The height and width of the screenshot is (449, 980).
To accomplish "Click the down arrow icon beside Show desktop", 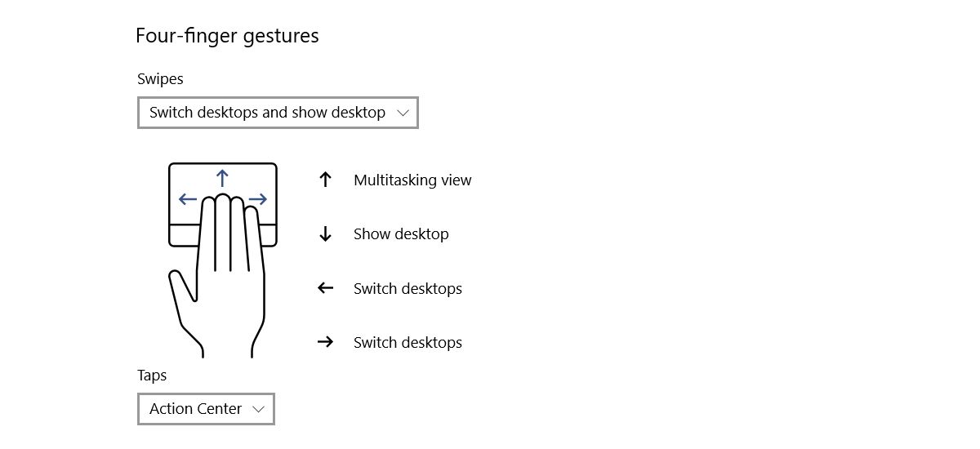I will pos(325,234).
